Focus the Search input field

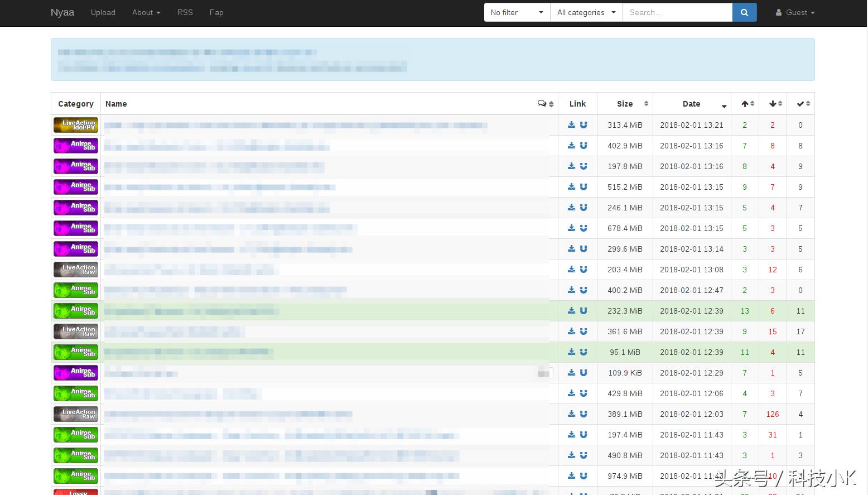pyautogui.click(x=677, y=12)
